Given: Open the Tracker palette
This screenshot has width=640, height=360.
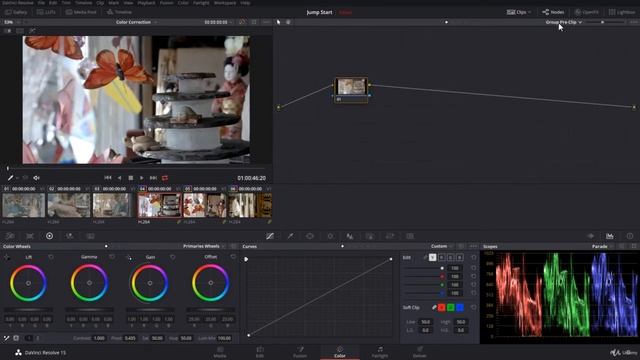Looking at the screenshot, I should [x=330, y=236].
